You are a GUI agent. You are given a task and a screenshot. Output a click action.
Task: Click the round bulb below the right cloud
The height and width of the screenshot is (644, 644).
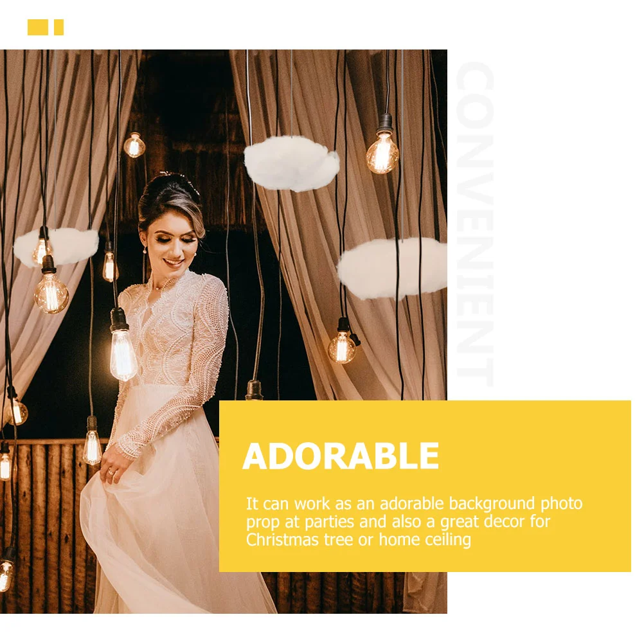[342, 347]
